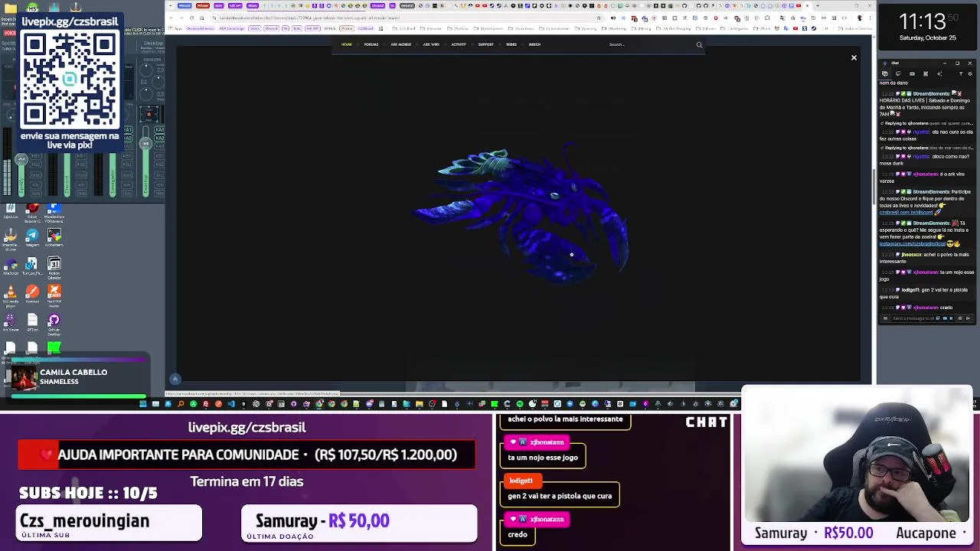Image resolution: width=980 pixels, height=551 pixels.
Task: Click username jhoesxox in chat window
Action: (x=911, y=254)
